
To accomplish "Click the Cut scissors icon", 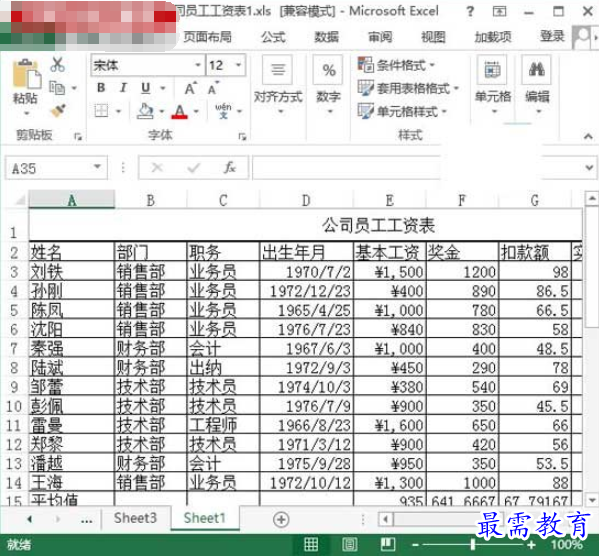I will 57,65.
